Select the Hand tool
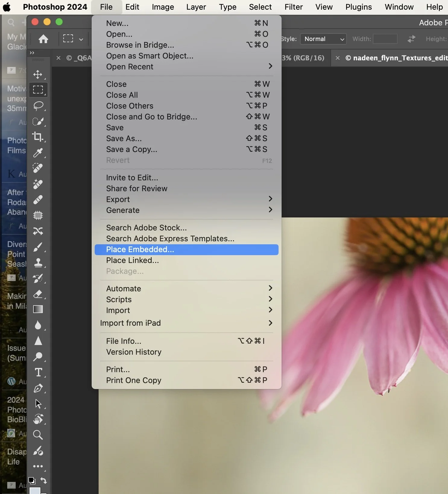The width and height of the screenshot is (448, 494). [x=38, y=419]
